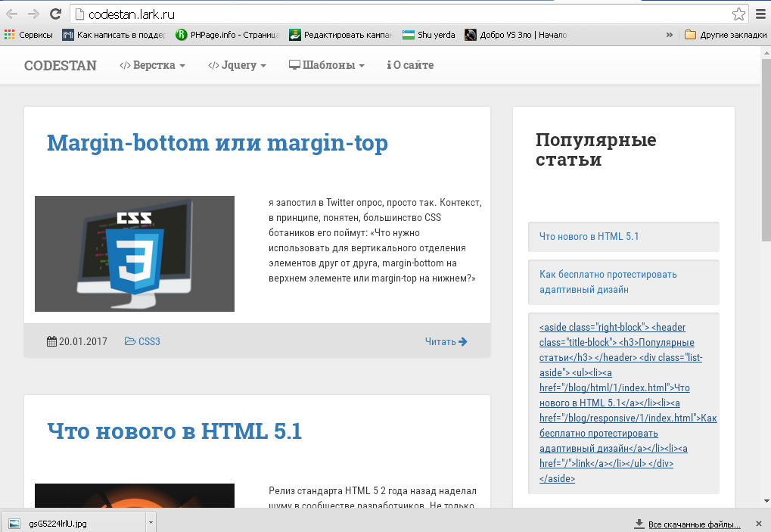Click the Популярные статьи heading
This screenshot has height=532, width=771.
[x=596, y=150]
